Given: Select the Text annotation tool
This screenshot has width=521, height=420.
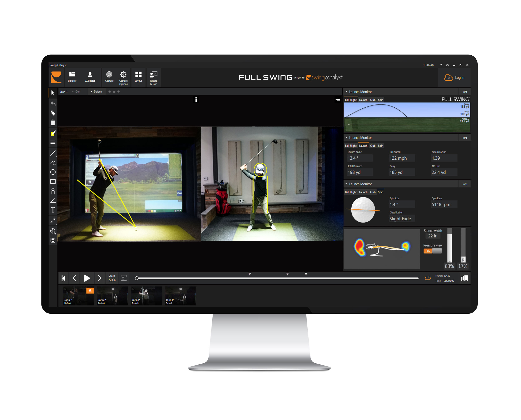Looking at the screenshot, I should [x=53, y=210].
